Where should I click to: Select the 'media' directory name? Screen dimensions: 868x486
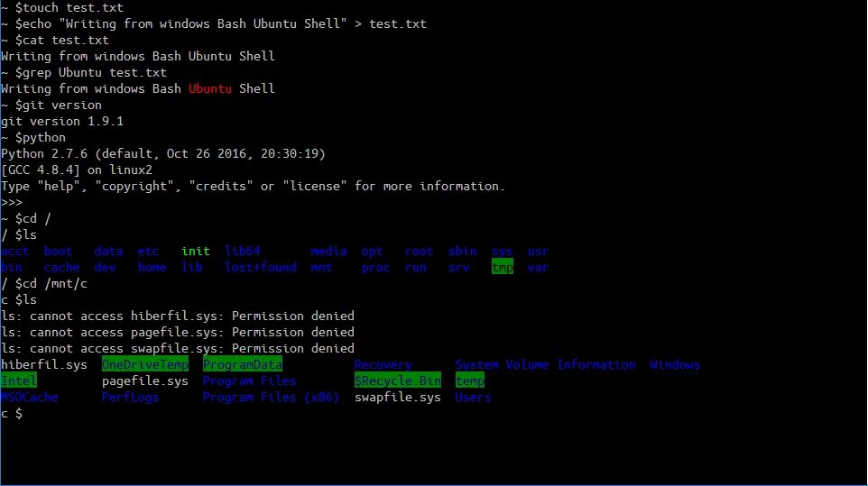pos(328,251)
